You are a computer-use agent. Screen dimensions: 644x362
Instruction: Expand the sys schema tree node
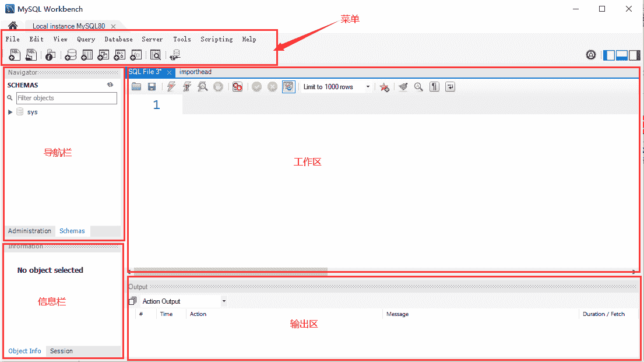[x=10, y=112]
